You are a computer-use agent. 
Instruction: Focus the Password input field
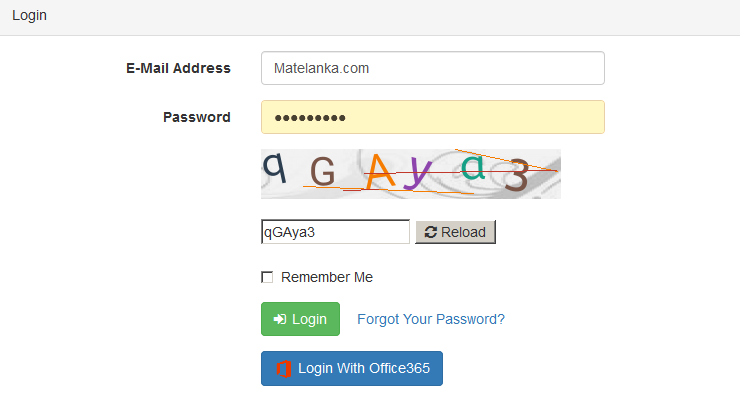[x=432, y=117]
